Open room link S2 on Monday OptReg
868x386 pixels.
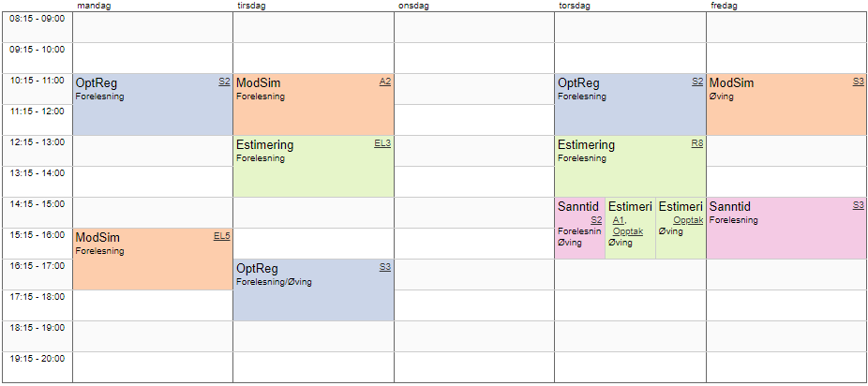tap(224, 82)
